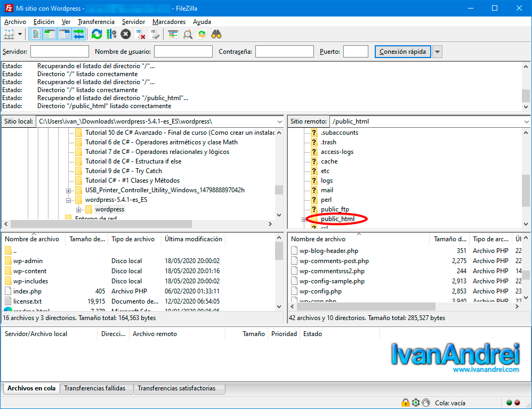Select remote wp-config.php file
This screenshot has height=409, width=532.
coord(320,291)
